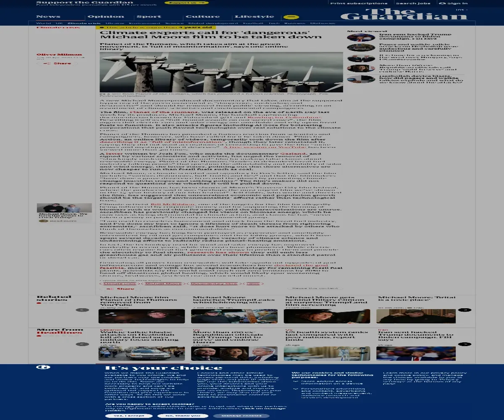Image resolution: width=504 pixels, height=420 pixels.
Task: Open the Opinion section tab
Action: tap(106, 17)
